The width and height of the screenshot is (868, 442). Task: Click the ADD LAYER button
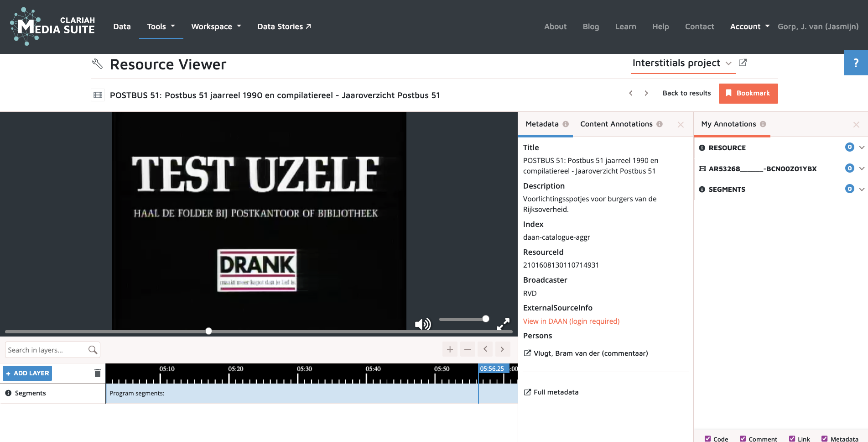27,373
